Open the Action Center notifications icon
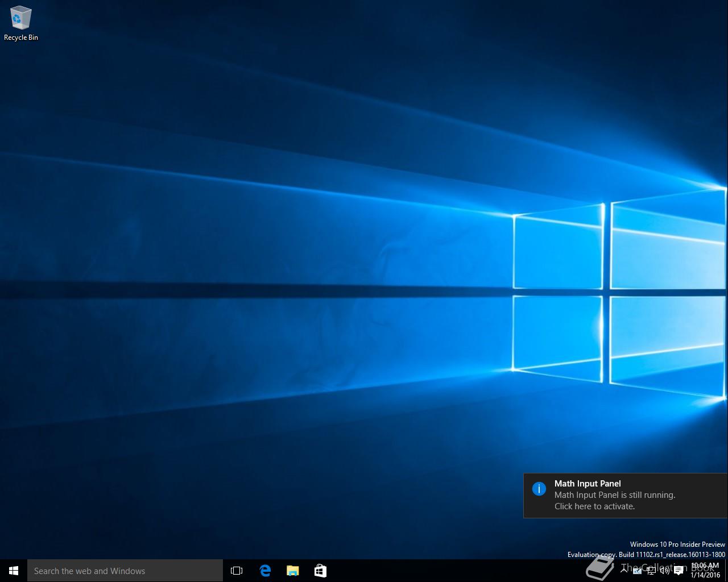728x582 pixels. point(679,571)
